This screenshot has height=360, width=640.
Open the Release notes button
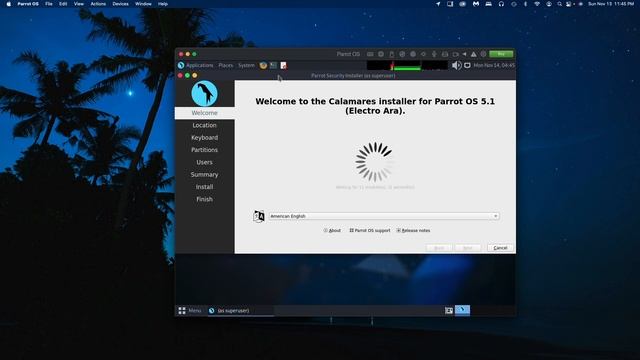click(x=413, y=231)
